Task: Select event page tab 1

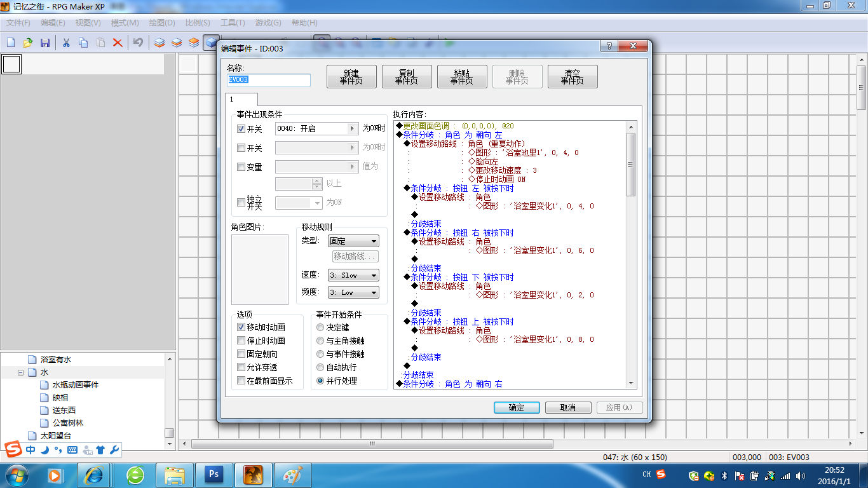Action: coord(241,100)
